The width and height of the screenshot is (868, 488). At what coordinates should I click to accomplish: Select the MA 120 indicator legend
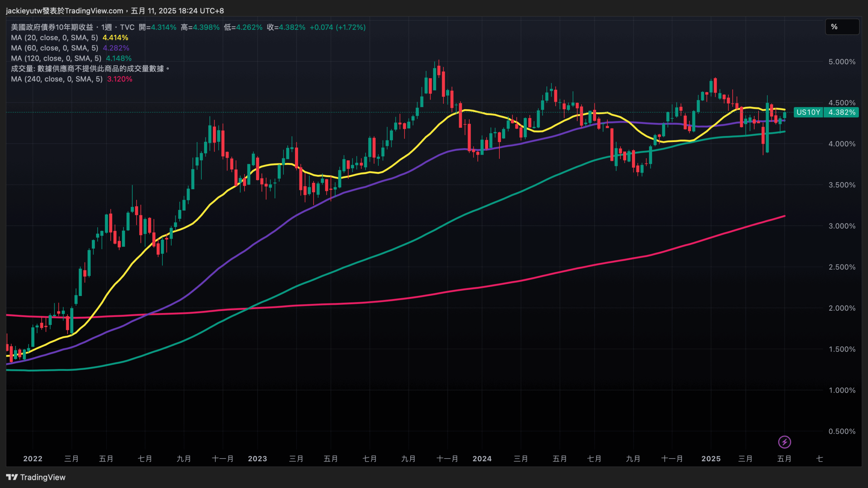pyautogui.click(x=56, y=58)
